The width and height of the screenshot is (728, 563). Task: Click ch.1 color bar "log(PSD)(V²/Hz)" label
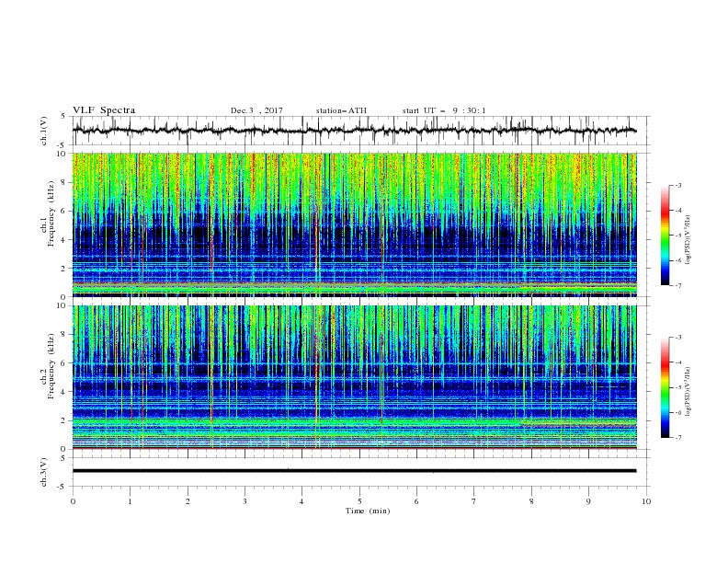(x=688, y=240)
